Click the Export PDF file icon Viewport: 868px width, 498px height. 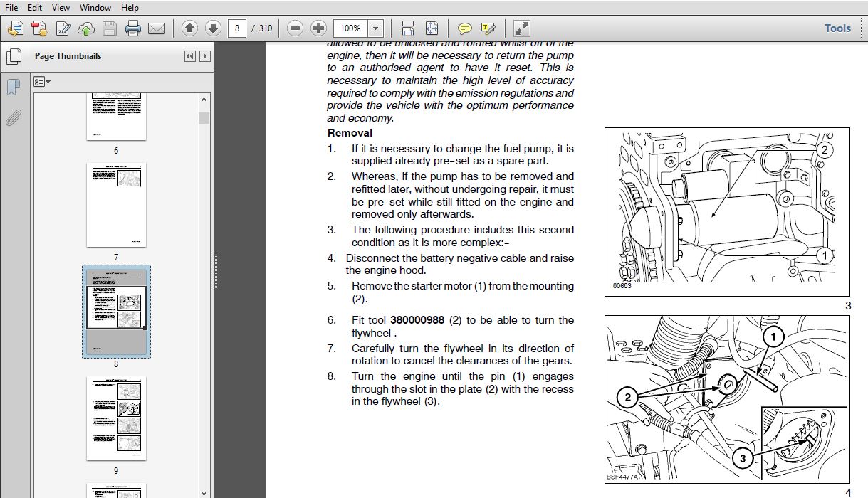pos(39,28)
